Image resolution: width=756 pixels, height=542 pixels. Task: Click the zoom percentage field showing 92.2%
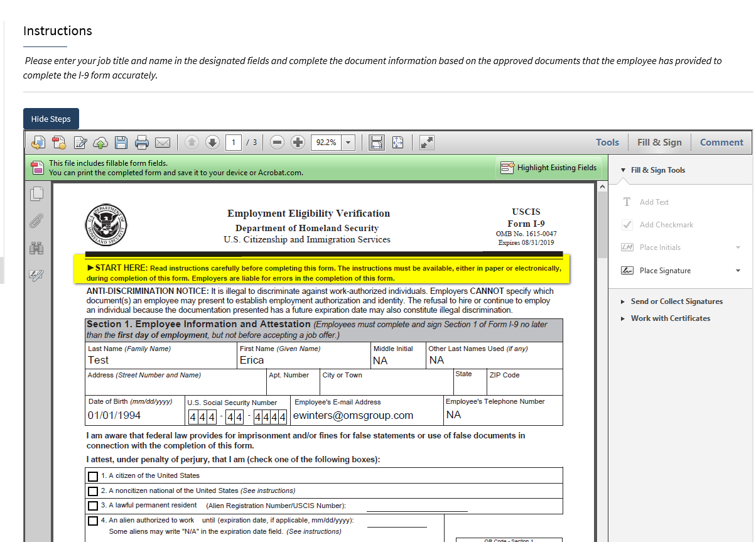(327, 143)
